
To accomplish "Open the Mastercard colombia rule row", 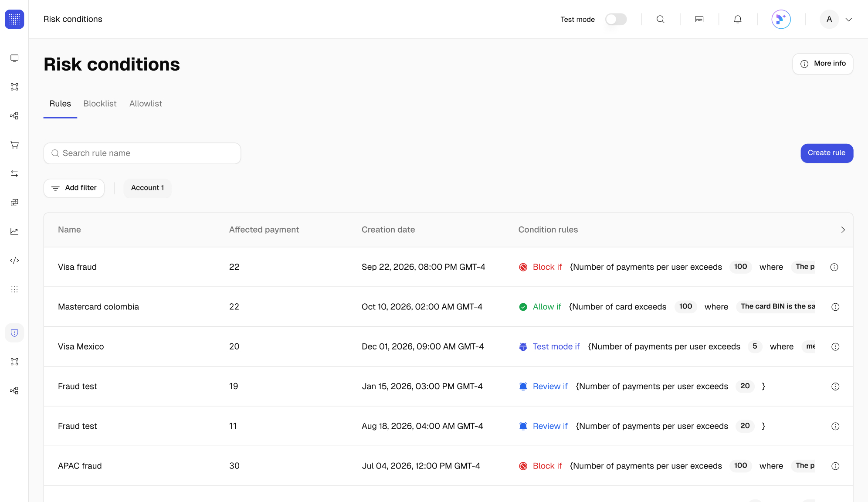I will [x=98, y=307].
